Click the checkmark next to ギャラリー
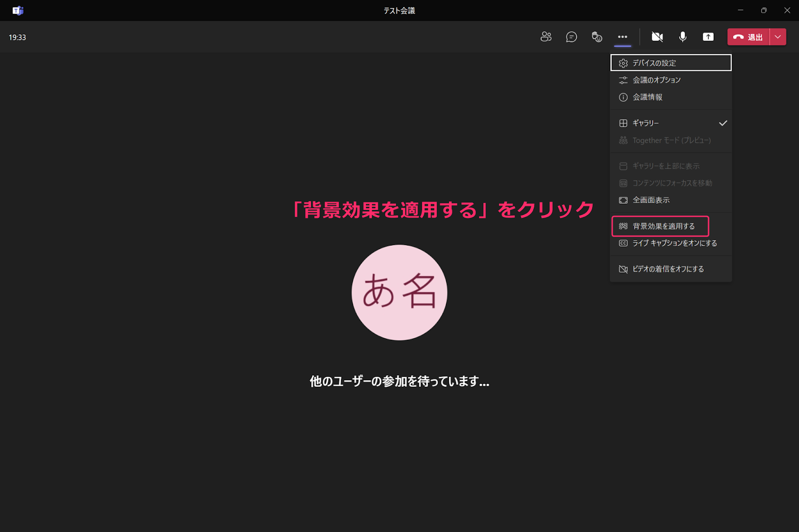799x532 pixels. 723,123
